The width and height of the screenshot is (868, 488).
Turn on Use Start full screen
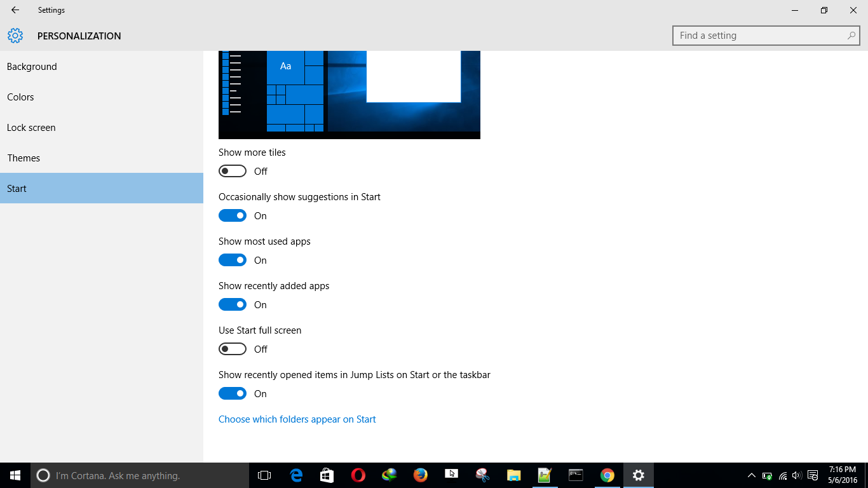click(x=233, y=349)
